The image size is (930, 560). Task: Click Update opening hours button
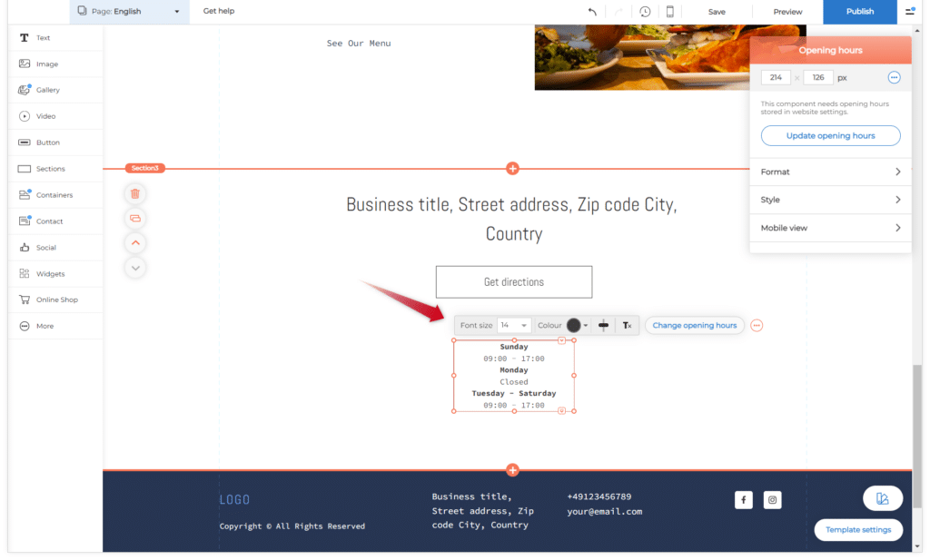830,136
